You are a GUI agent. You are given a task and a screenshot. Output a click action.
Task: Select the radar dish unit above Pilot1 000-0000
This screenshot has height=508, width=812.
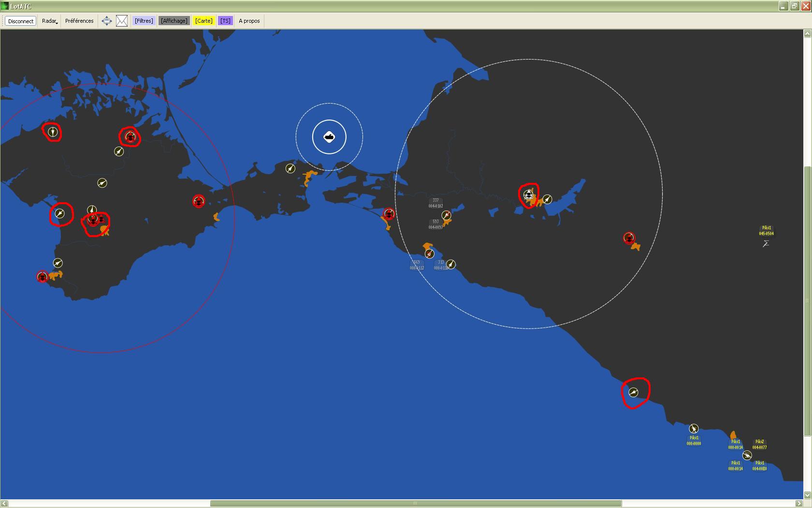(694, 428)
